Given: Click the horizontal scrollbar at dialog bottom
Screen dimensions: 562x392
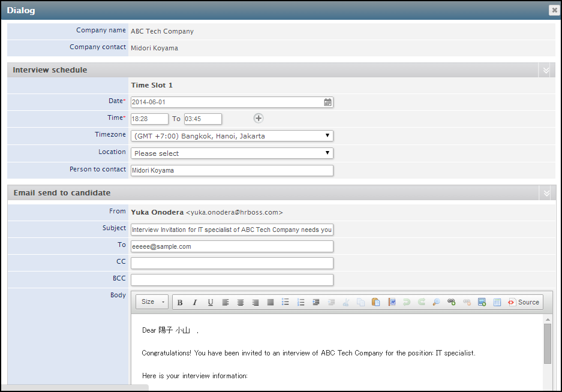Looking at the screenshot, I should point(74,388).
